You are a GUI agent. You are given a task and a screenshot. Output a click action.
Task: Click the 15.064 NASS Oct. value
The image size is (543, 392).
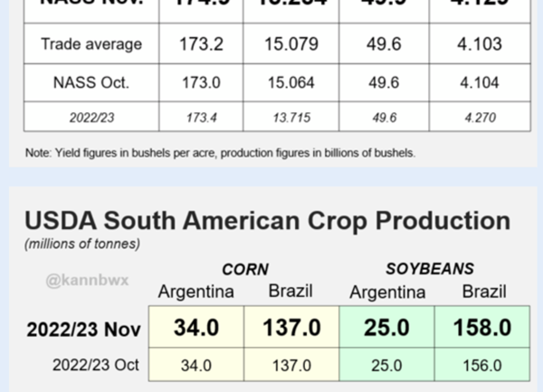click(291, 82)
